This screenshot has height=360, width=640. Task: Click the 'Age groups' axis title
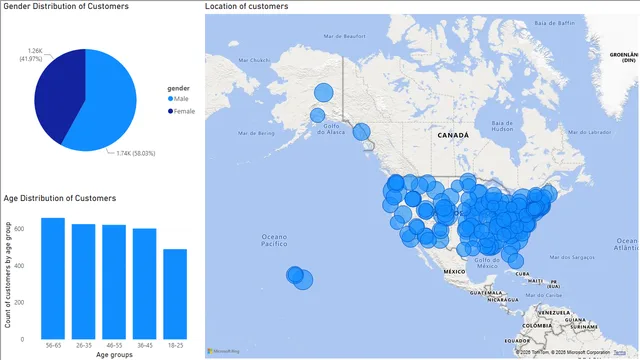click(x=114, y=355)
